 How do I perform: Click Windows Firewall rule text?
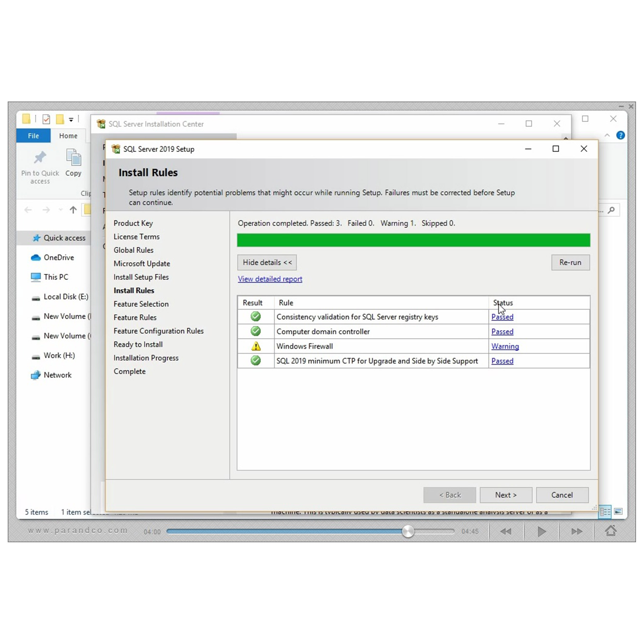pos(304,346)
